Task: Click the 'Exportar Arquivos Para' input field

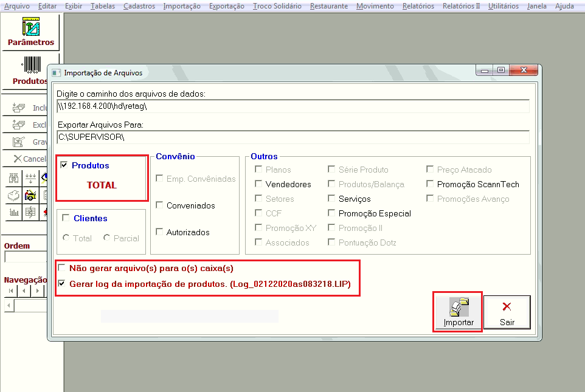Action: [x=292, y=137]
